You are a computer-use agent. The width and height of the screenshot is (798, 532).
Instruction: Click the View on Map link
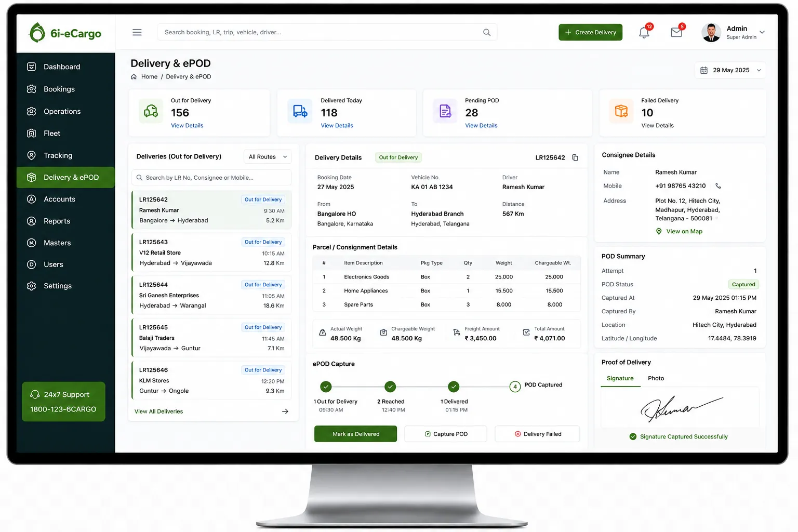tap(684, 232)
